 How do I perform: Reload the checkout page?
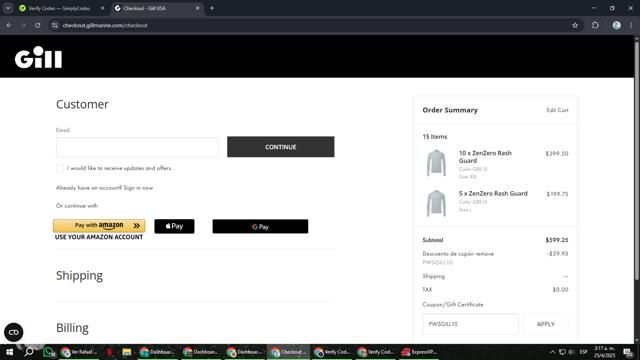coord(38,25)
